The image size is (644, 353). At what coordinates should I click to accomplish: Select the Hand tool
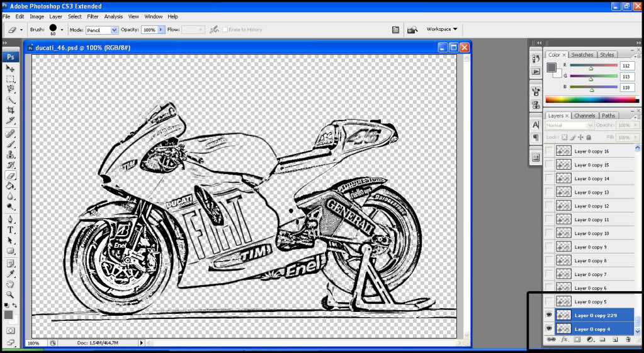(x=10, y=284)
